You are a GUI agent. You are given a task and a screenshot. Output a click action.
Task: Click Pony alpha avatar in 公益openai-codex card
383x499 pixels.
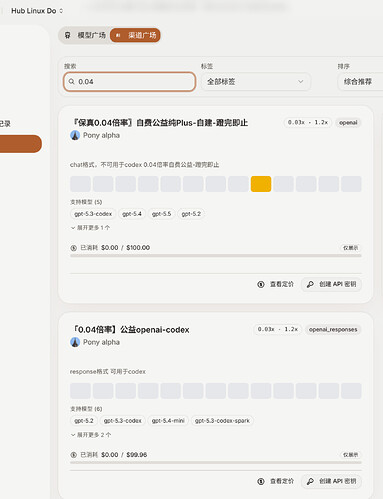[x=75, y=342]
